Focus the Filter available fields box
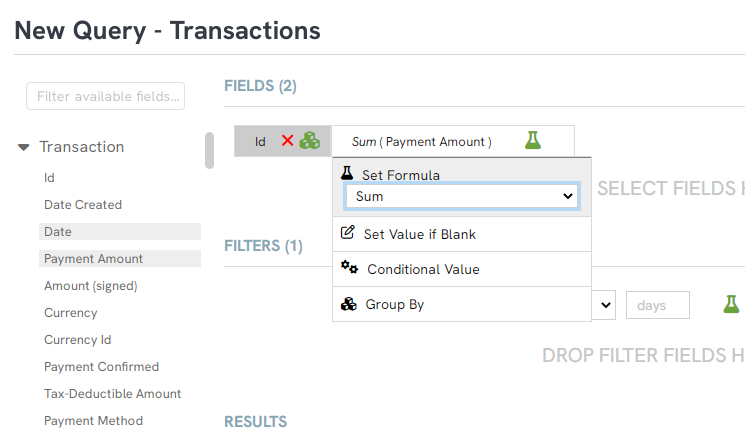Viewport: 745px width, 428px height. point(105,96)
